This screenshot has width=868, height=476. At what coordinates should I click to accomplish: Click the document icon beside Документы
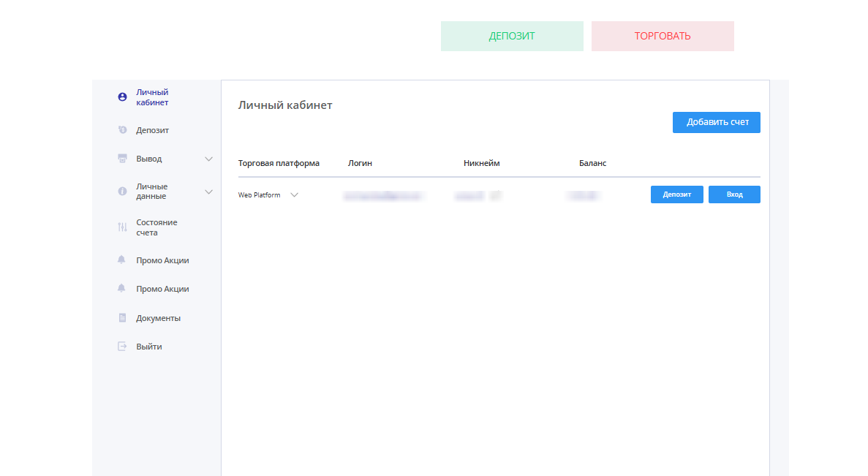click(x=121, y=317)
